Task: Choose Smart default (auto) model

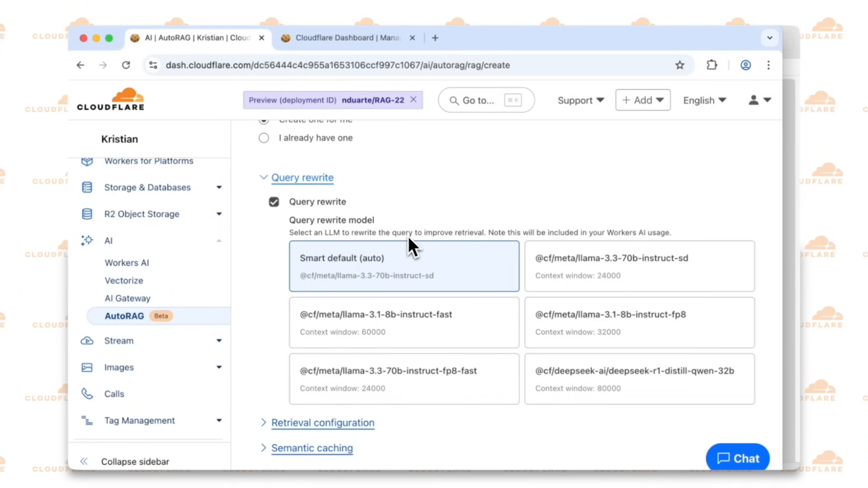Action: point(404,266)
